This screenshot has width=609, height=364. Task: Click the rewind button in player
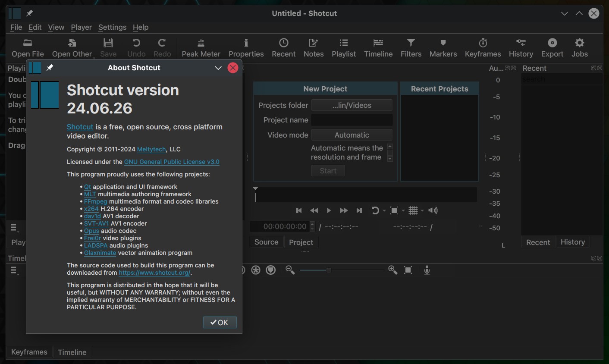[314, 210]
